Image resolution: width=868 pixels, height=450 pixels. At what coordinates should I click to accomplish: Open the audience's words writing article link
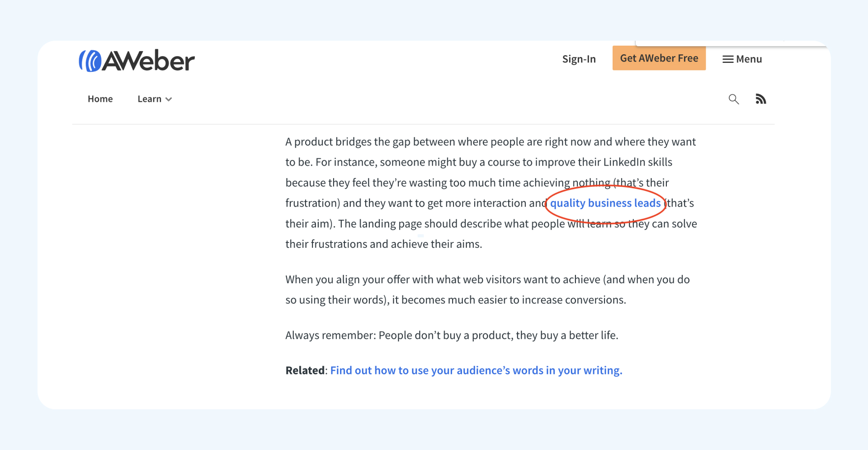[x=476, y=370]
